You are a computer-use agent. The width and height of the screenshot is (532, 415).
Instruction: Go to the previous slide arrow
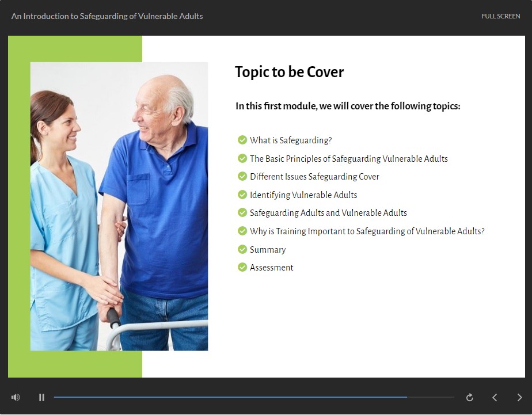(x=495, y=397)
